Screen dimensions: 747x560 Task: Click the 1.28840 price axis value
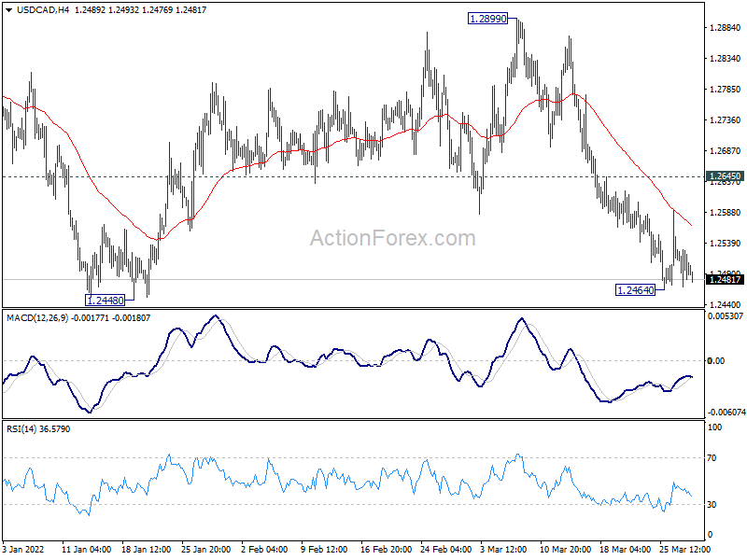point(726,28)
